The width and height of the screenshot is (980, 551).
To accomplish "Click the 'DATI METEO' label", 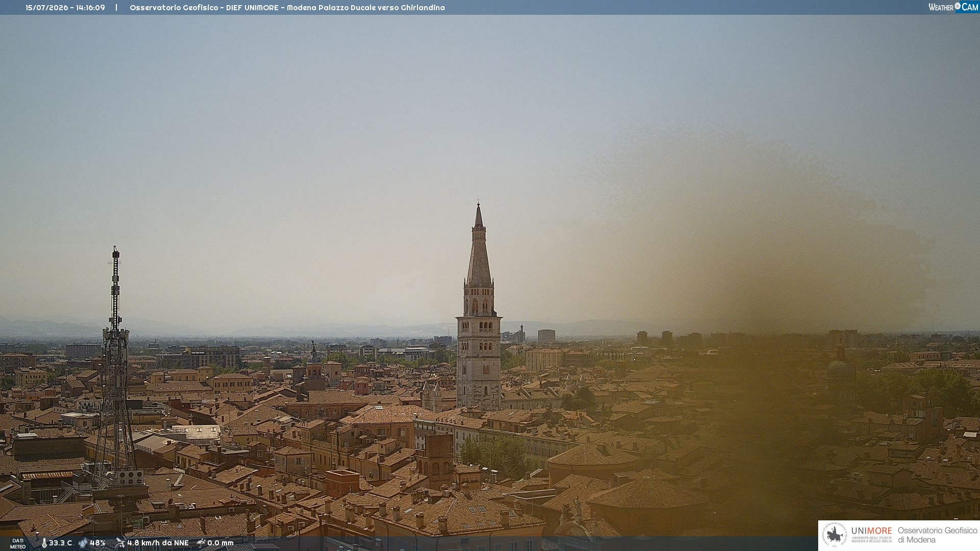I will tap(18, 544).
